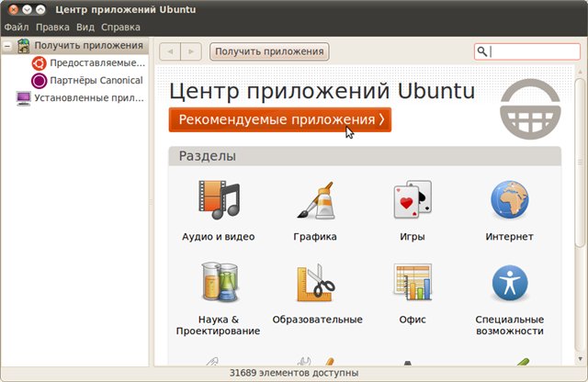Close the Центр приложений Ubuntu window
588x382 pixels.
click(13, 9)
